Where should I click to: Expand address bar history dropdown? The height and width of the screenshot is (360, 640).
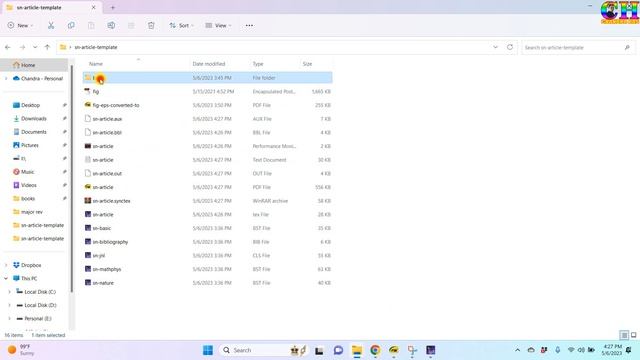coord(496,47)
